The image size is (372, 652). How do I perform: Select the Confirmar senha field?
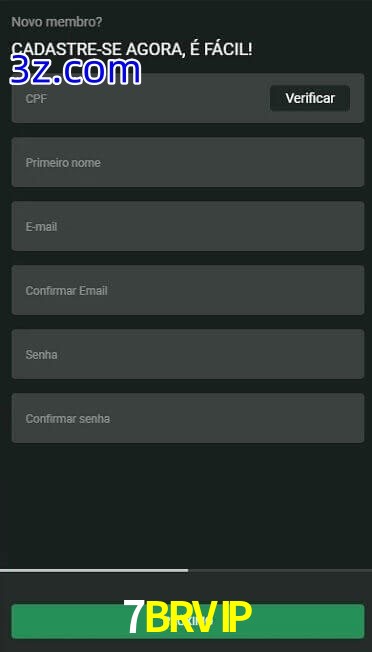[188, 418]
